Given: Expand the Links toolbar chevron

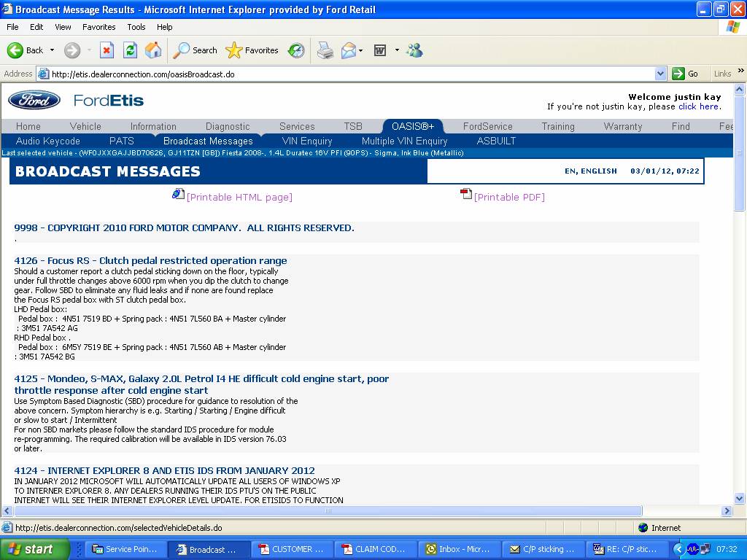Looking at the screenshot, I should 741,71.
